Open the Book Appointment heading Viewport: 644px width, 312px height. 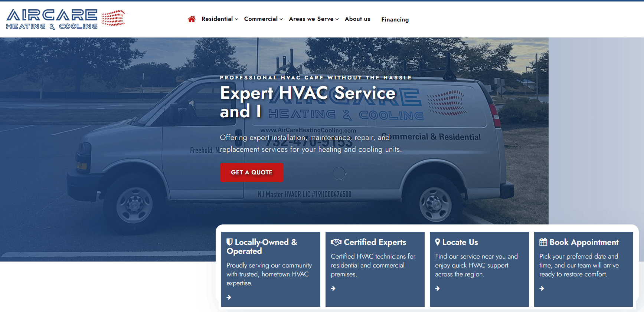[x=584, y=242]
